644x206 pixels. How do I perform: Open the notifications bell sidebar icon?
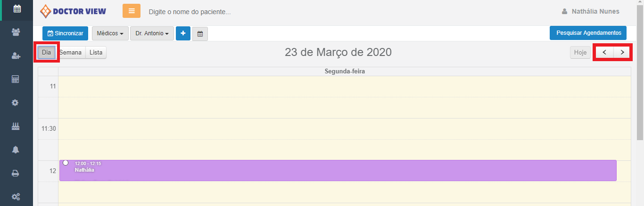[16, 150]
